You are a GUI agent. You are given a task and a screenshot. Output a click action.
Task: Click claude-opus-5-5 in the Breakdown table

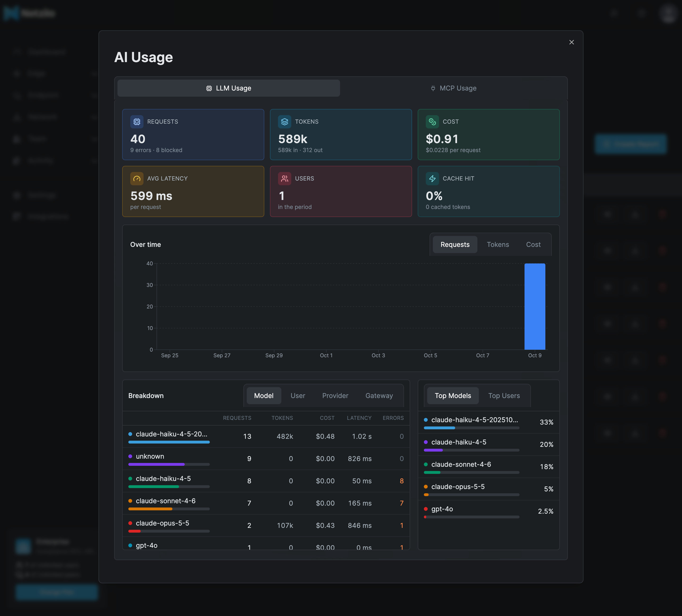click(x=162, y=523)
